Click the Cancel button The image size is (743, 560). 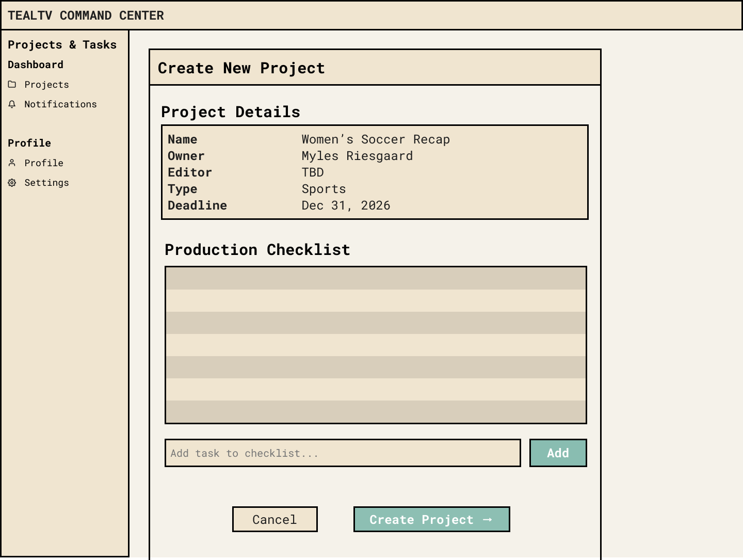click(x=274, y=519)
